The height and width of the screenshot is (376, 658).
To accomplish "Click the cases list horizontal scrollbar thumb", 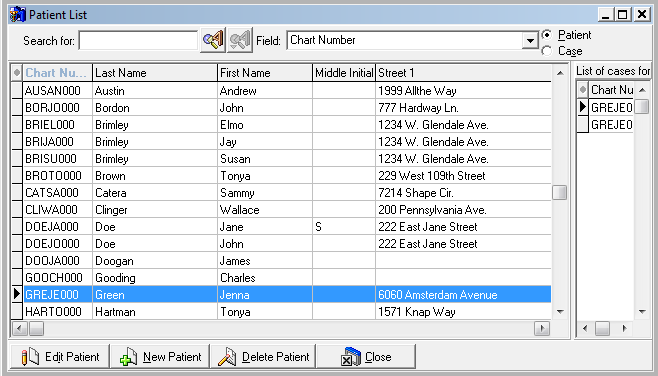I will tap(603, 329).
